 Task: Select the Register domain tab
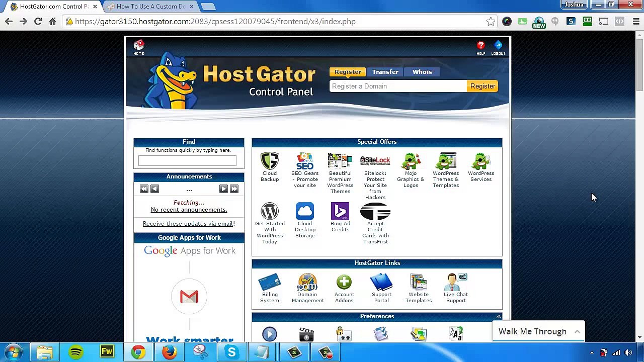tap(348, 72)
